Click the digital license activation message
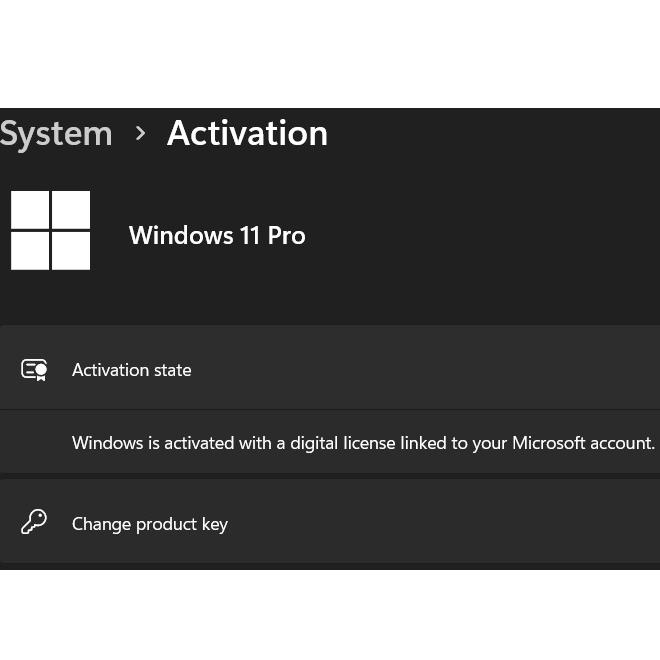Image resolution: width=660 pixels, height=660 pixels. click(363, 442)
